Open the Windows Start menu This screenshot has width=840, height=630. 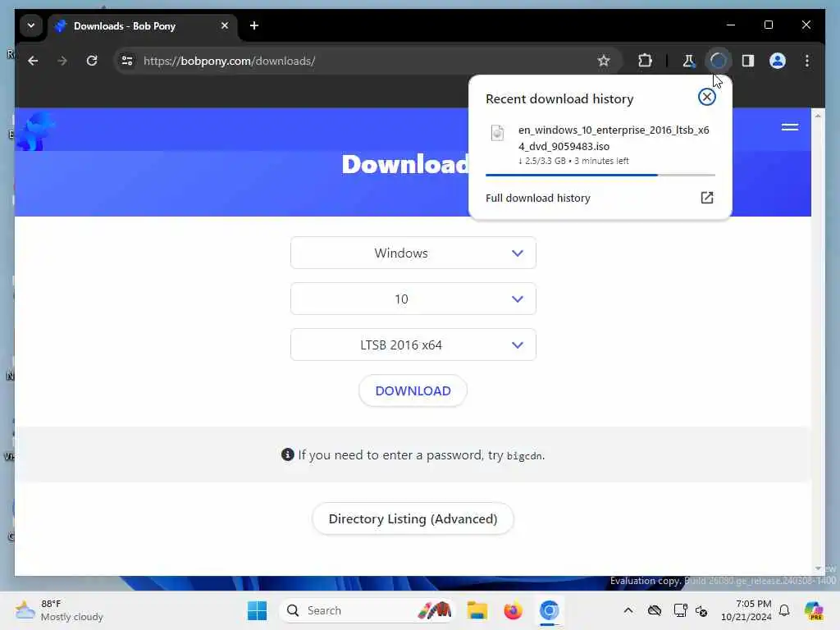pos(257,610)
